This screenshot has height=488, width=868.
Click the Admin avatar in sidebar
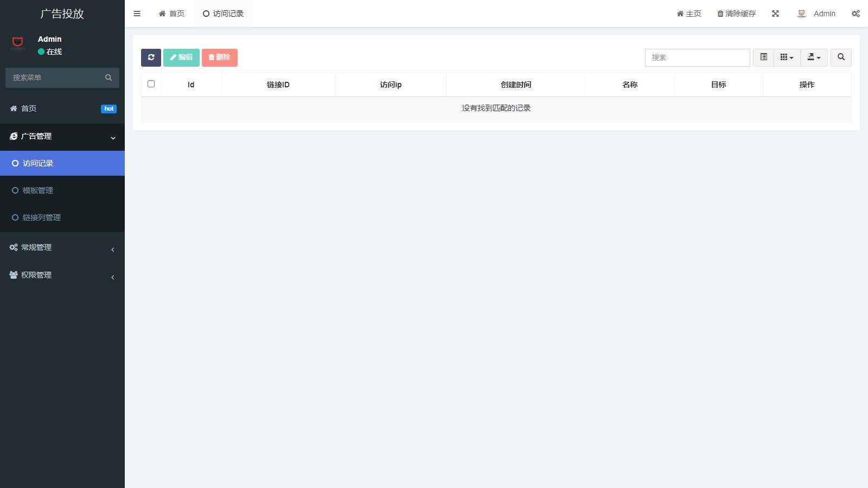click(18, 43)
